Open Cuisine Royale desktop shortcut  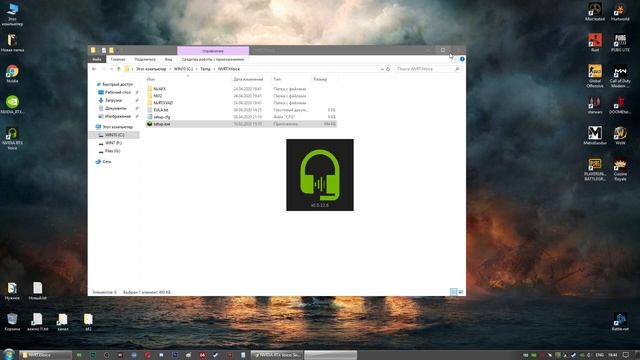point(620,170)
